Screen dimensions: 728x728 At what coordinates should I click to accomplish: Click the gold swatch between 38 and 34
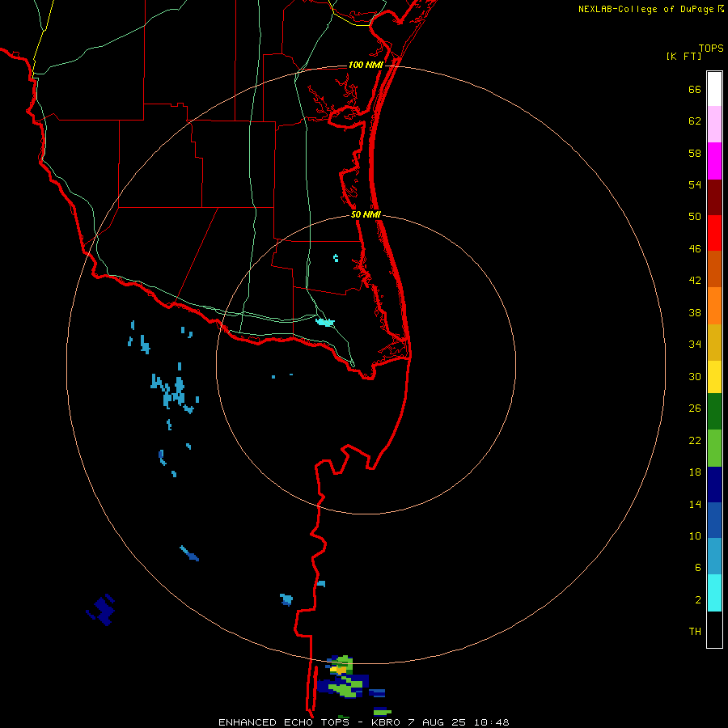pyautogui.click(x=714, y=342)
